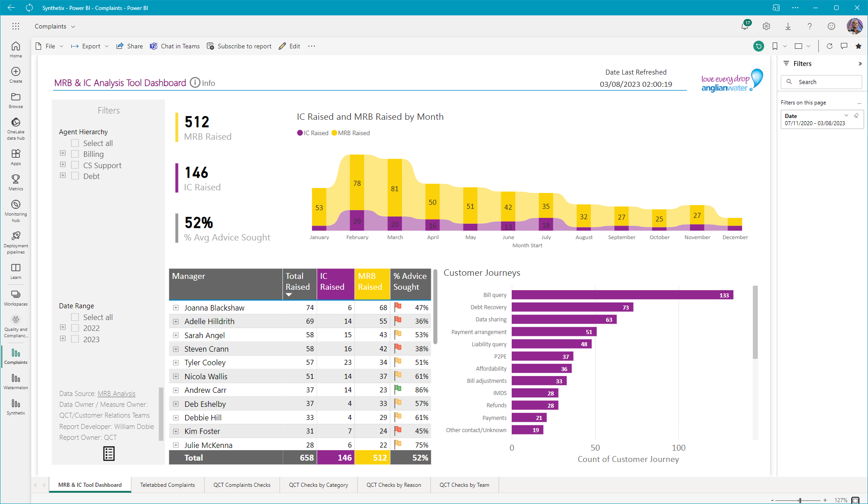The image size is (868, 504).
Task: Expand the Debt hierarchy node
Action: 63,176
